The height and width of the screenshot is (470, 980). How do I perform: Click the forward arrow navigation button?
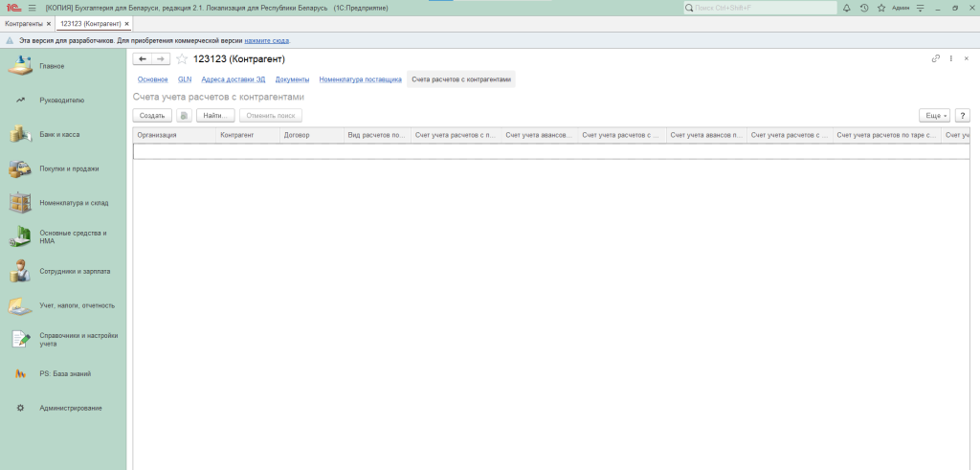pos(161,59)
